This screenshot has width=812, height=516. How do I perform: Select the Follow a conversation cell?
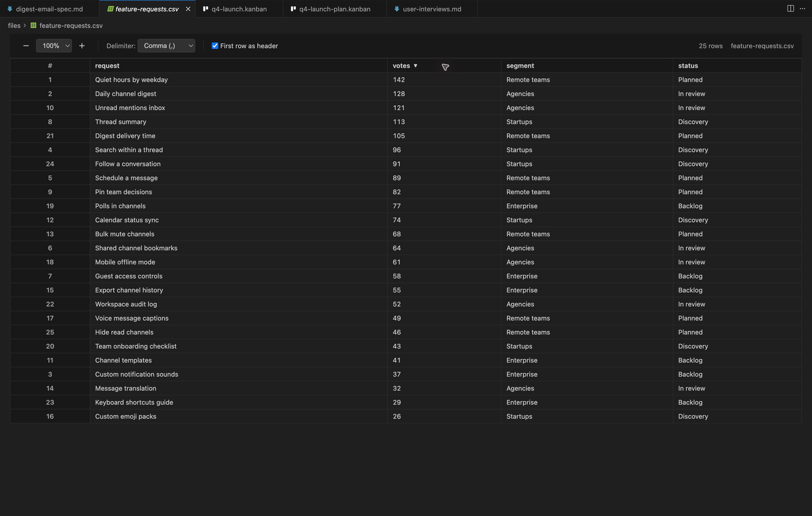(239, 164)
